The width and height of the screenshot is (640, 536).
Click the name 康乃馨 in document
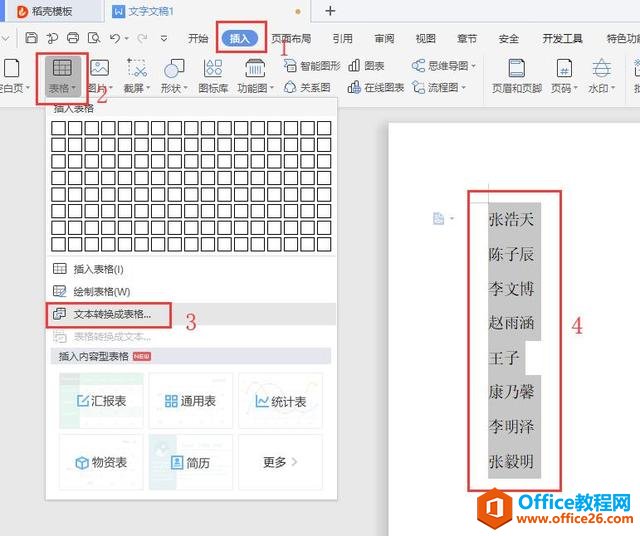511,392
